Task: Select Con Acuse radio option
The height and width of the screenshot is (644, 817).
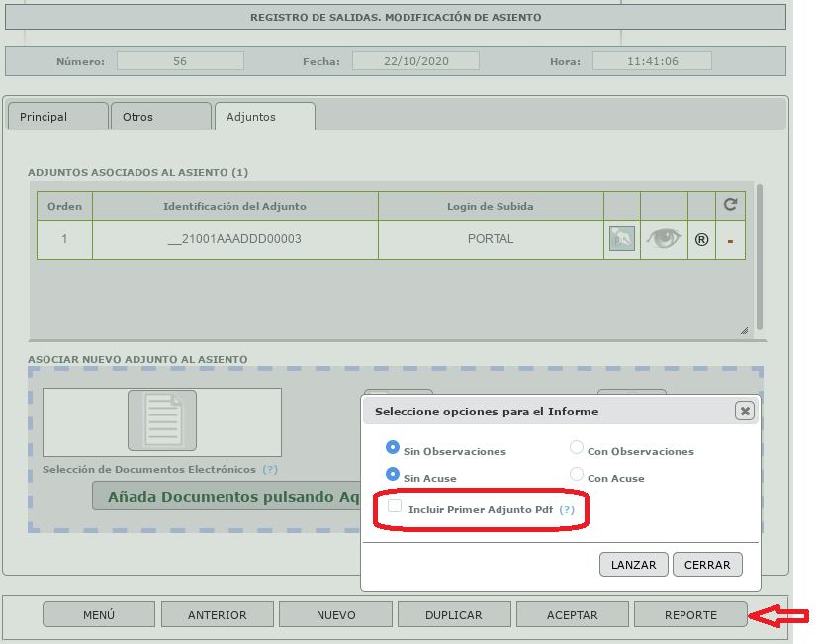Action: click(x=577, y=474)
